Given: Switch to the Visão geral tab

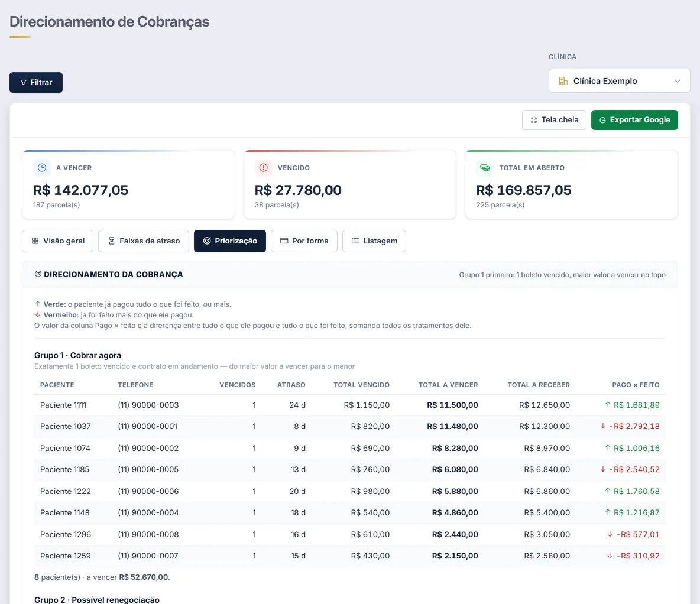Looking at the screenshot, I should tap(57, 241).
